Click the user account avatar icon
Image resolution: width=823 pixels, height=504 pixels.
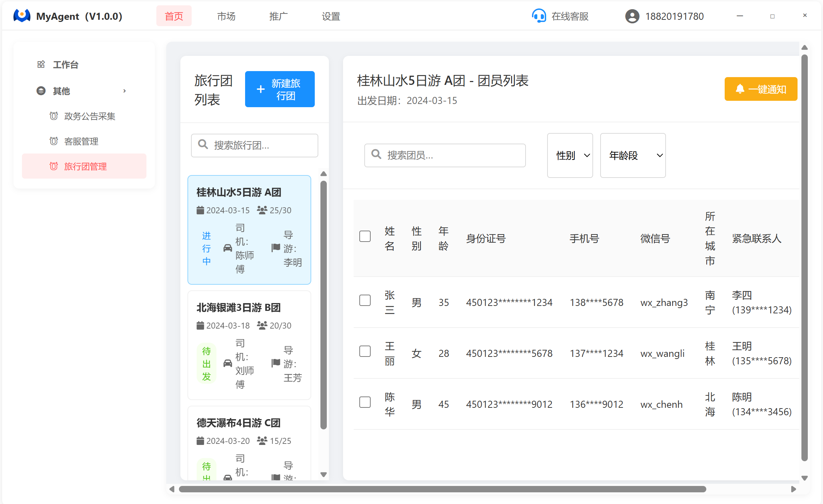pos(632,16)
